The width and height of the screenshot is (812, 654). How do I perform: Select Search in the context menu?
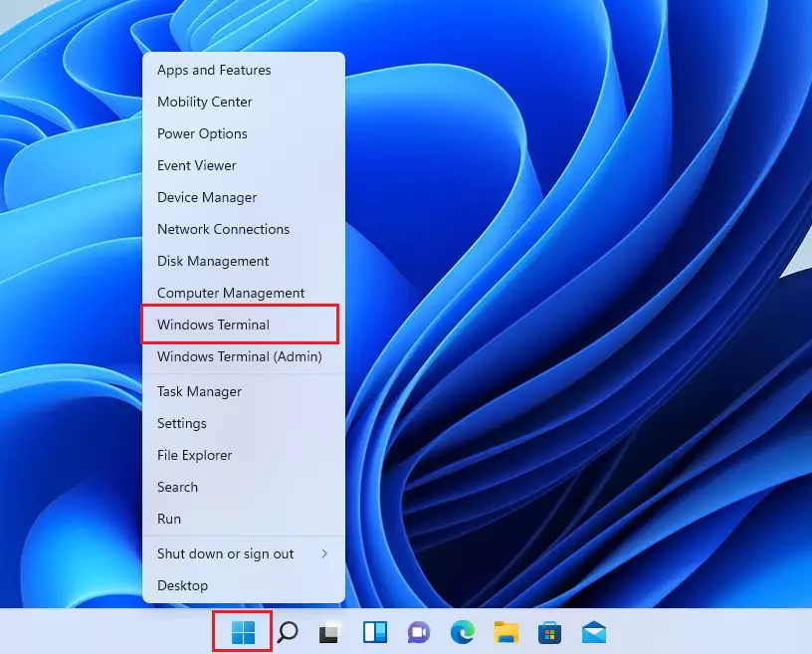(x=244, y=487)
